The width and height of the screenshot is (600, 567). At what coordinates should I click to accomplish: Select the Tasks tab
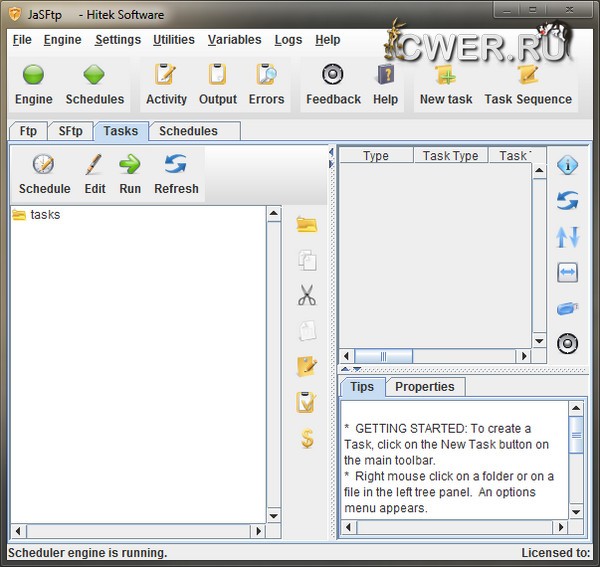tap(121, 131)
